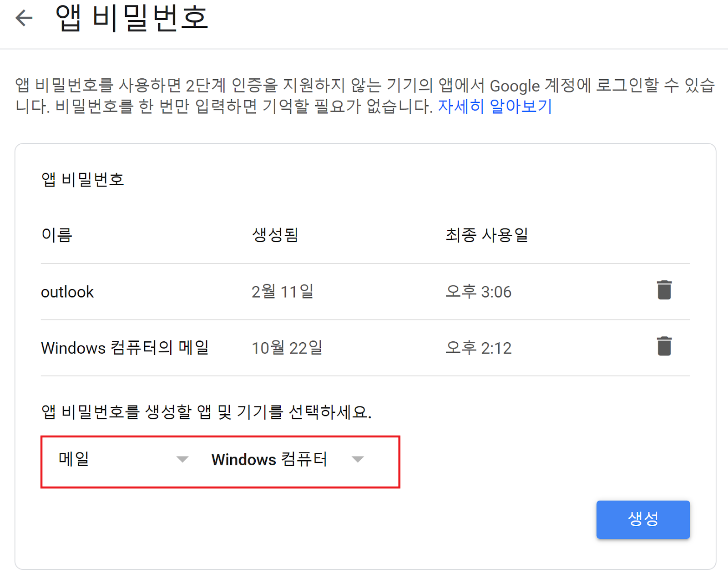This screenshot has width=728, height=578.
Task: Click the 오후 3:06 last-used time
Action: (478, 291)
